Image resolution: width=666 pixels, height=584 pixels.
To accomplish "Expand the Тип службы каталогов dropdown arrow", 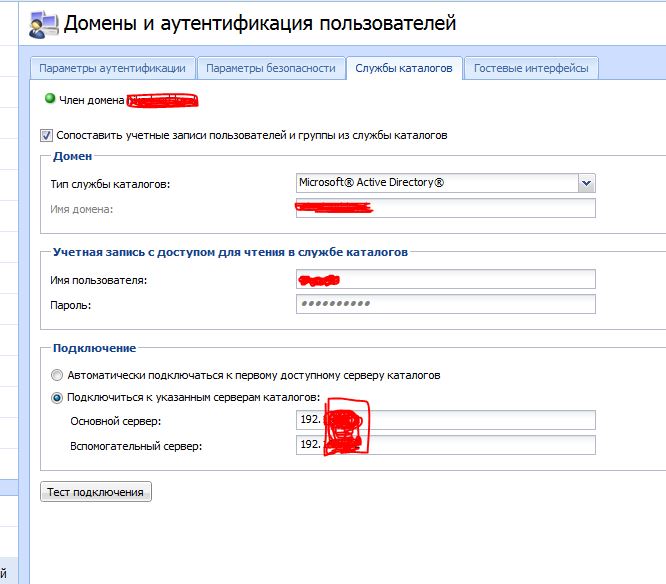I will coord(586,183).
